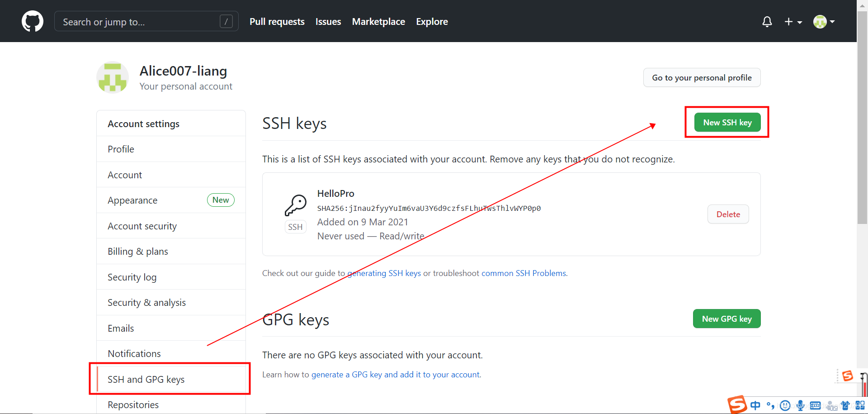Image resolution: width=868 pixels, height=414 pixels.
Task: Toggle Chinese input mode indicator
Action: (755, 405)
